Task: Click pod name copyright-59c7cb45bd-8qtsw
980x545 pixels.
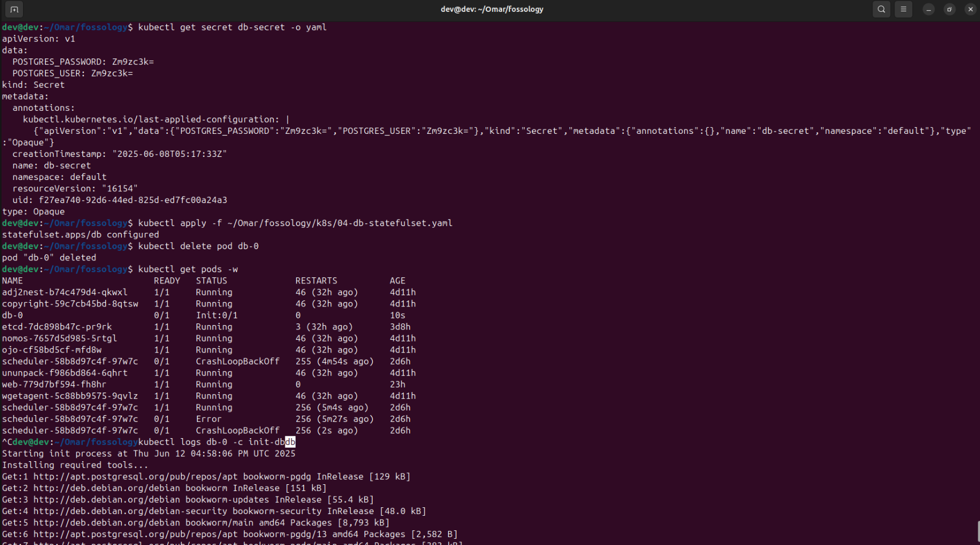Action: point(70,304)
